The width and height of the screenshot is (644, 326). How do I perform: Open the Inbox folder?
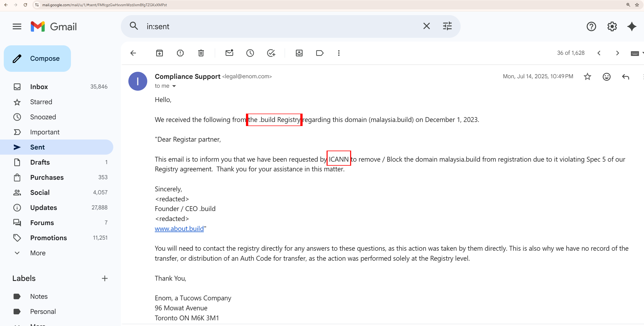(x=57, y=87)
